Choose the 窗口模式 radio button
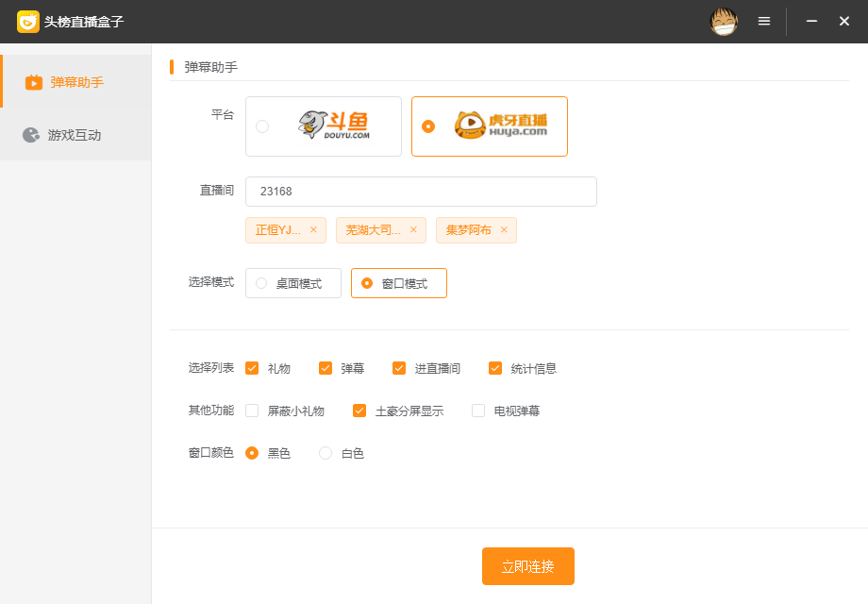The image size is (868, 604). click(x=367, y=282)
